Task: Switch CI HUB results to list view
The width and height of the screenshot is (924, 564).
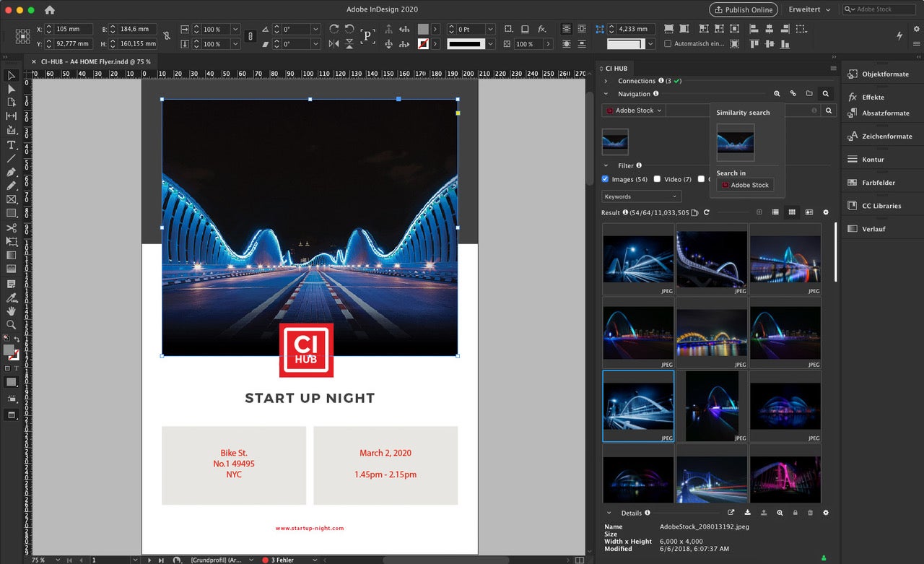Action: (775, 212)
